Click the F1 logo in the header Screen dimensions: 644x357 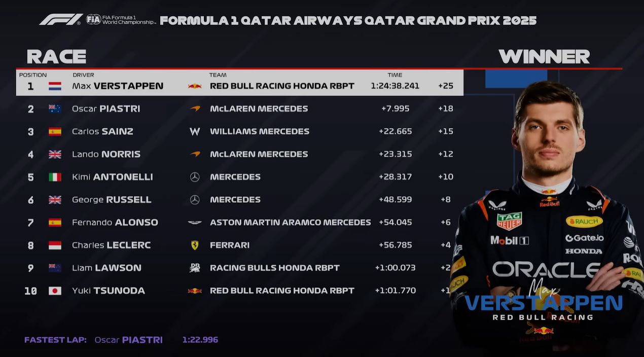(60, 20)
